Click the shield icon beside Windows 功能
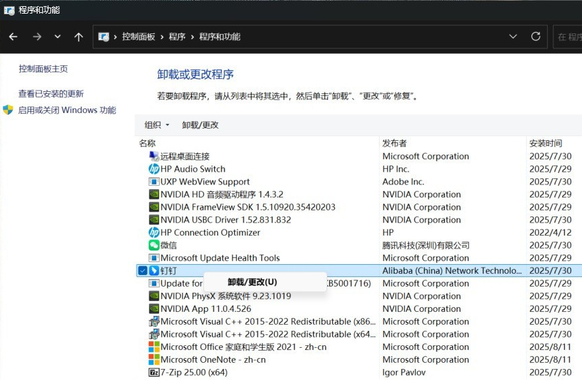 pyautogui.click(x=8, y=110)
